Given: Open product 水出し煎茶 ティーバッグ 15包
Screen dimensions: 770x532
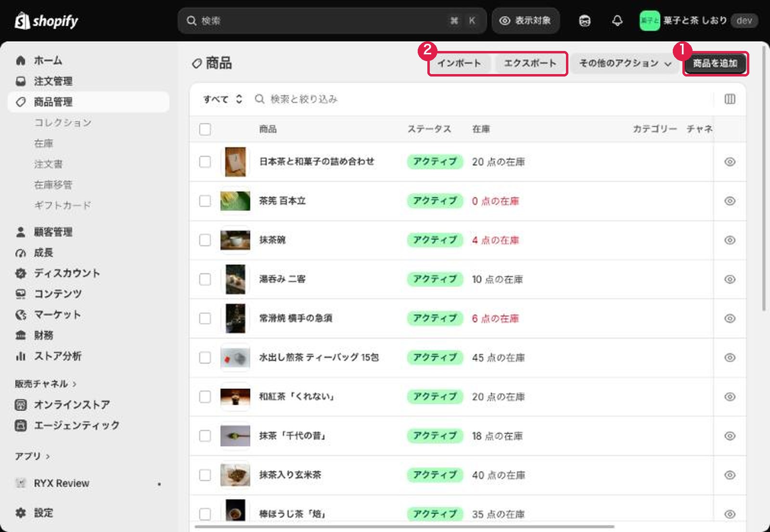Looking at the screenshot, I should click(x=319, y=357).
